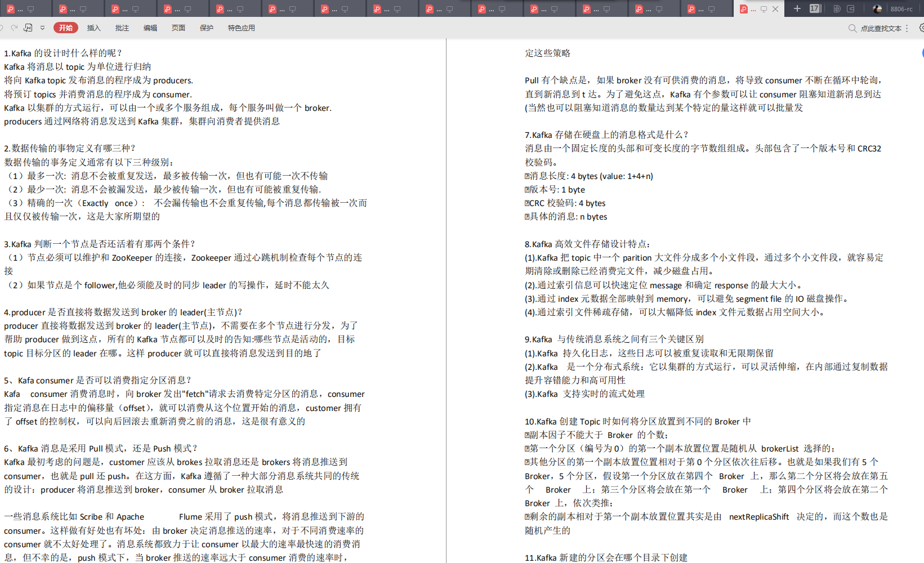Close the active document tab
The height and width of the screenshot is (563, 924).
coord(775,9)
